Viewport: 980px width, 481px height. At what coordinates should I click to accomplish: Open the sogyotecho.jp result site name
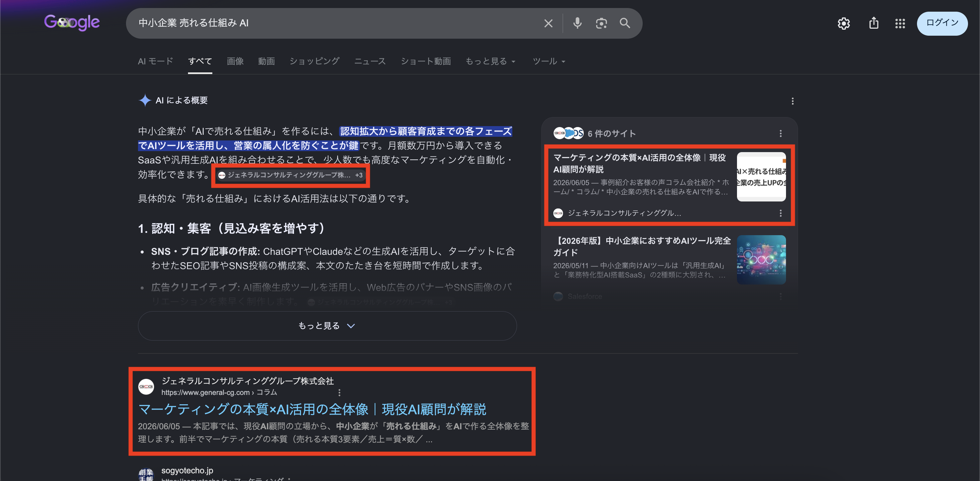(x=187, y=470)
